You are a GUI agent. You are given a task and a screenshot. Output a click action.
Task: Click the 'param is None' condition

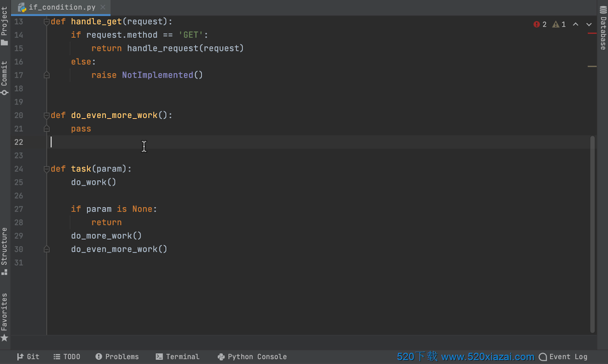pos(119,209)
